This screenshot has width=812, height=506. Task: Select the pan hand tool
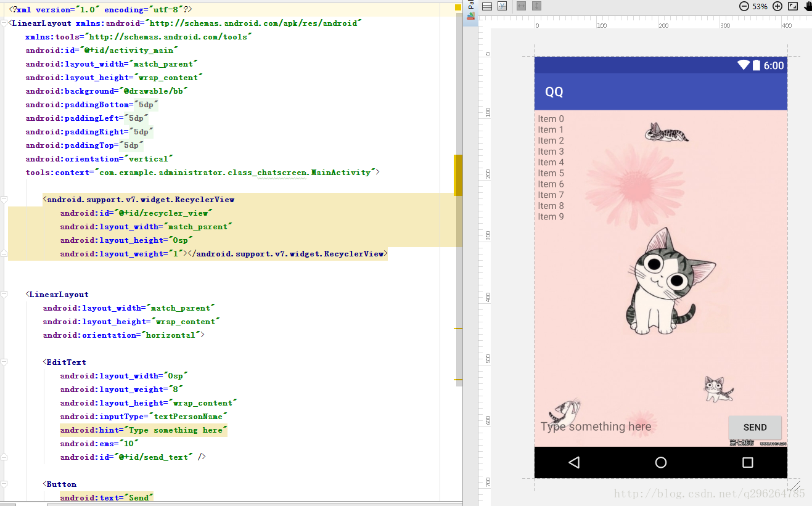(x=807, y=6)
